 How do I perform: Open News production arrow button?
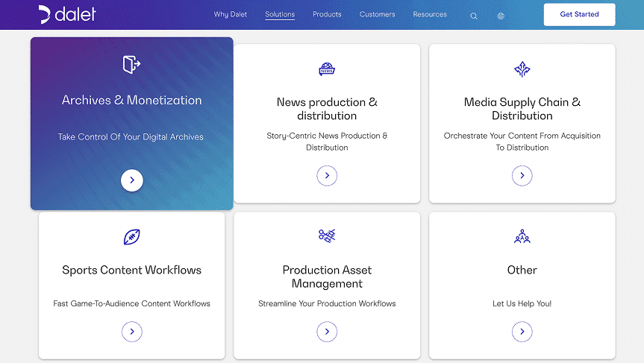pos(327,176)
